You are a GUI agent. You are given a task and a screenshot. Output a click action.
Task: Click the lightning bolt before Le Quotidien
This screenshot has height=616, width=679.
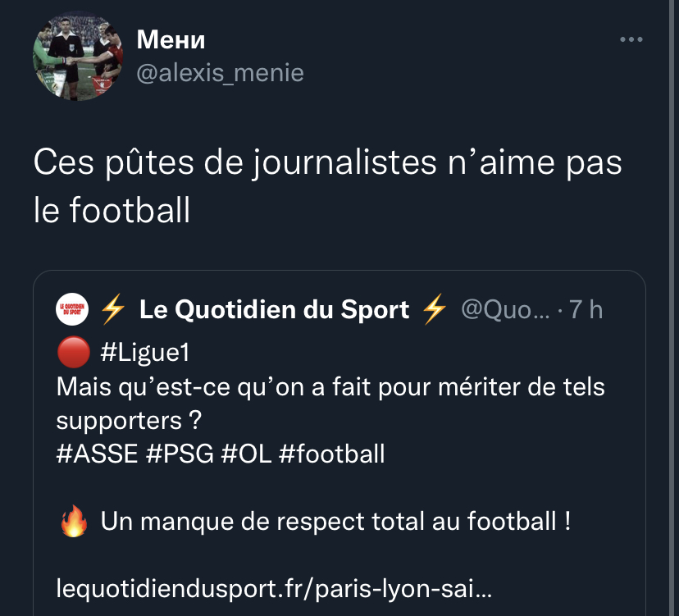click(x=112, y=309)
